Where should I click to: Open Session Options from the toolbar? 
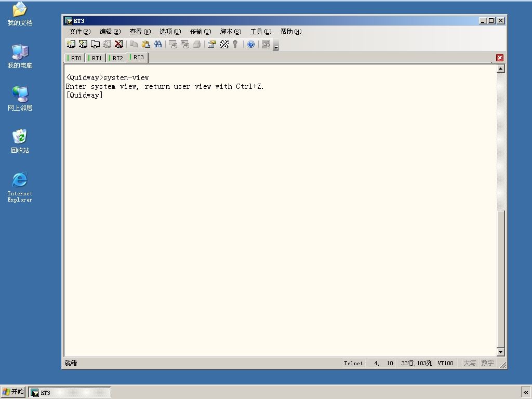(x=212, y=44)
